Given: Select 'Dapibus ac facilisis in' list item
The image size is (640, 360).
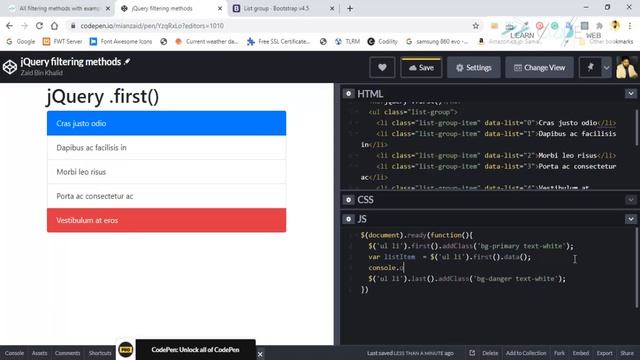Looking at the screenshot, I should [x=167, y=147].
